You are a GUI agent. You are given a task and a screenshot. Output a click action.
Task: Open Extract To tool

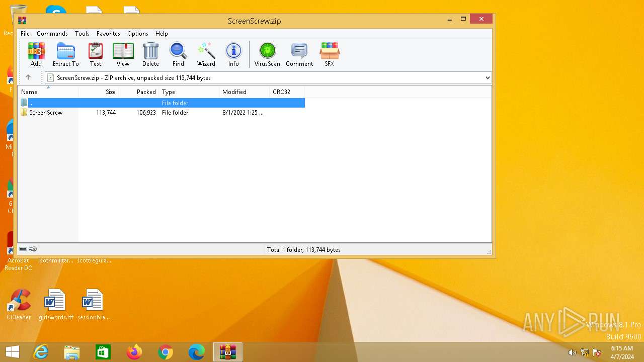pos(66,54)
